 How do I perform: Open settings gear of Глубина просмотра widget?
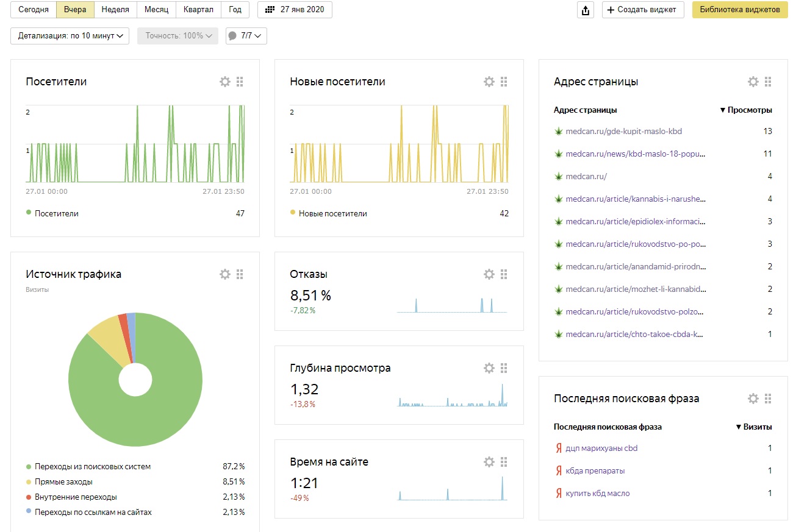click(489, 368)
